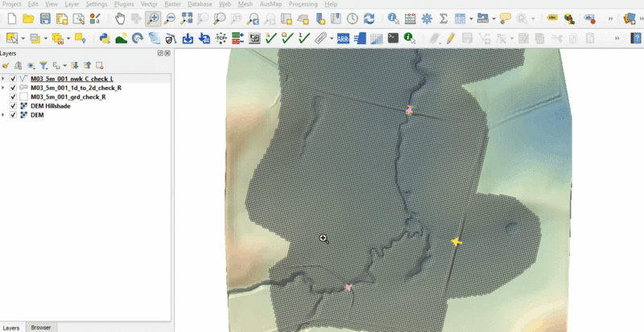The image size is (644, 332).
Task: Click the yellow marker on the map
Action: (x=456, y=241)
